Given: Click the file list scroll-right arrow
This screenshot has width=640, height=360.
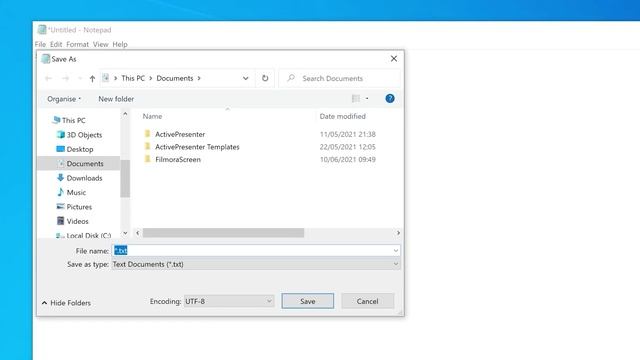Looking at the screenshot, I should pyautogui.click(x=398, y=233).
